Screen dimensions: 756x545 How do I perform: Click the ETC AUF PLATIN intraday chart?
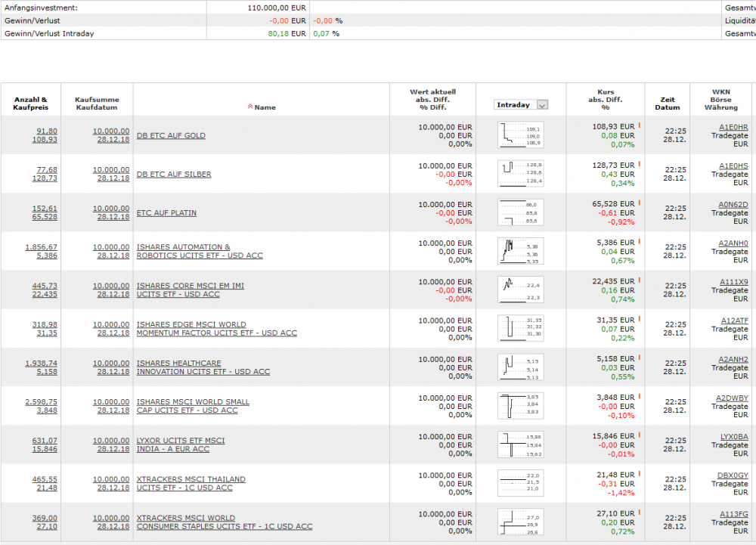[521, 212]
